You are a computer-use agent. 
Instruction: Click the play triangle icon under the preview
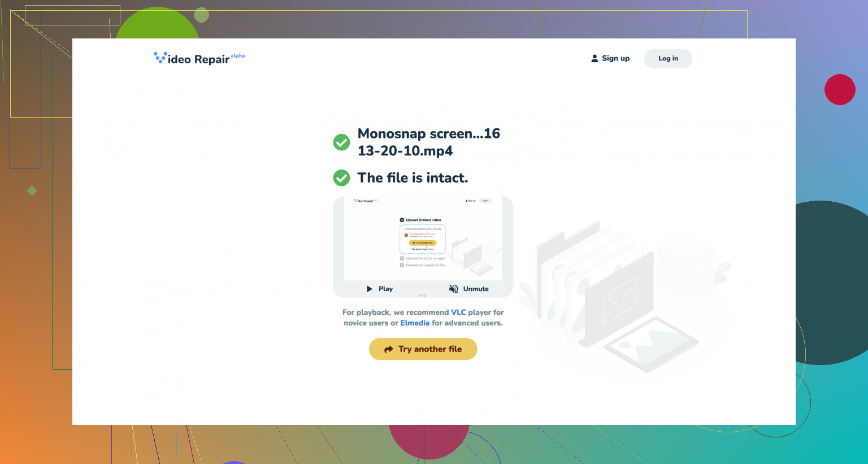click(x=370, y=289)
